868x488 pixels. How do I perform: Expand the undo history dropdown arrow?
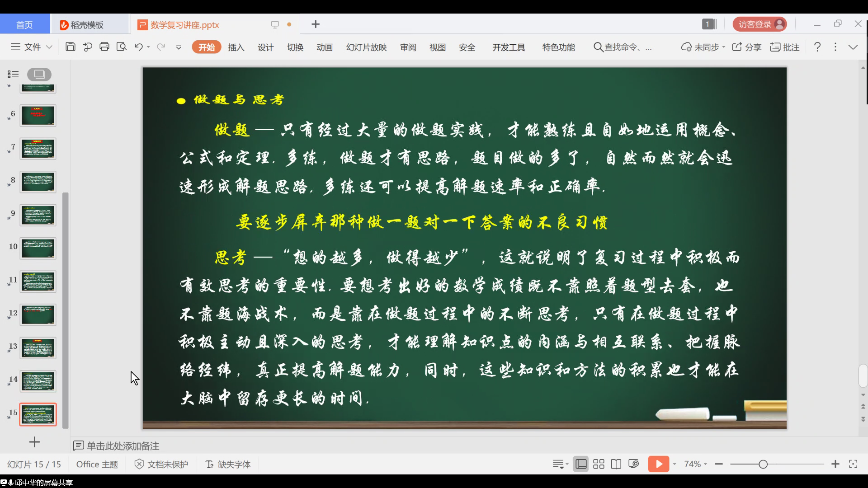click(148, 47)
